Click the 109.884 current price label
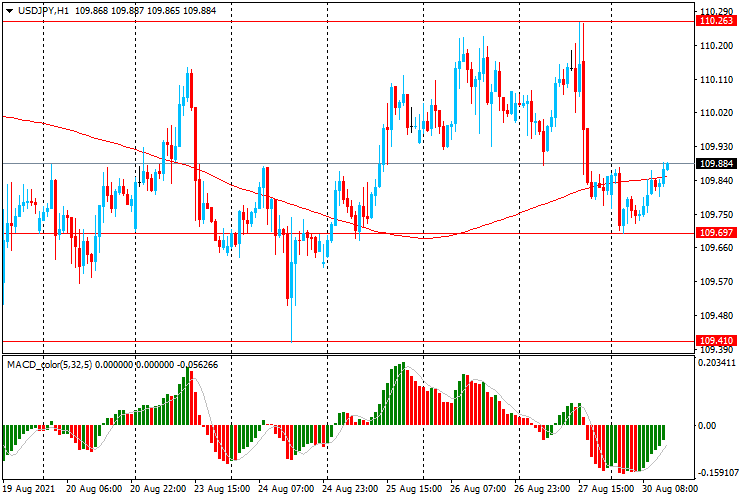Viewport: 740px width, 500px height. point(716,163)
